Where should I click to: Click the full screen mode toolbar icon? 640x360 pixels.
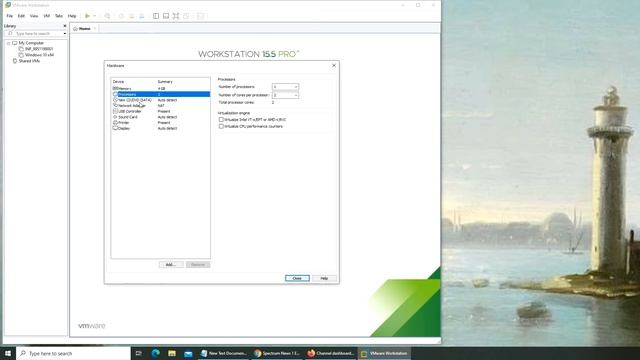coord(176,16)
